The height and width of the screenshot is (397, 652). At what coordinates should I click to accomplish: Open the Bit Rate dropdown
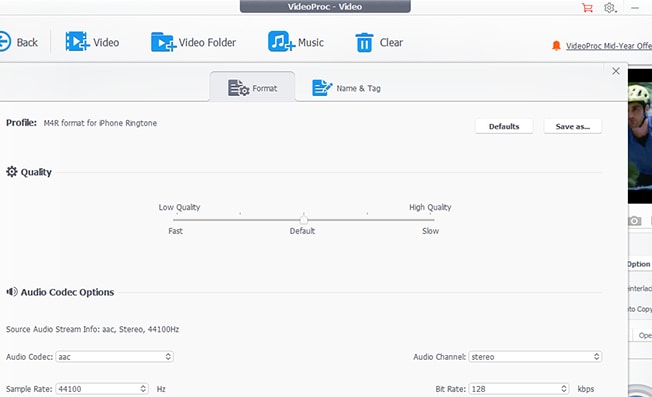tap(519, 389)
